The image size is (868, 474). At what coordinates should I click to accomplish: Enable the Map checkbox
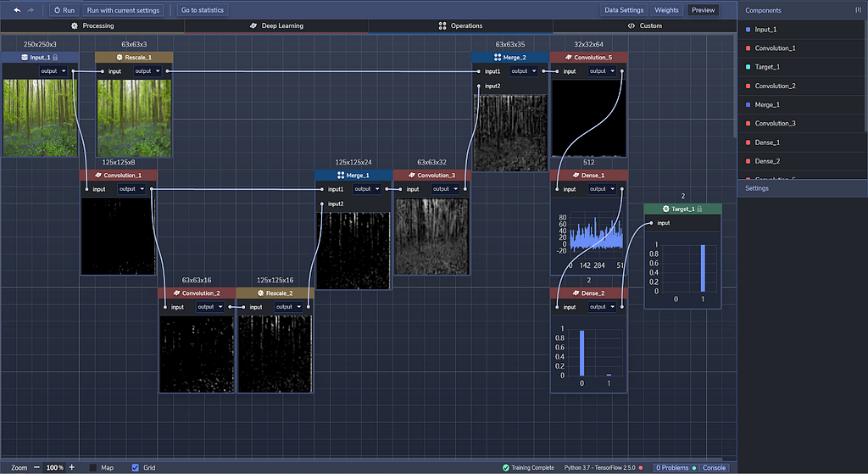92,467
